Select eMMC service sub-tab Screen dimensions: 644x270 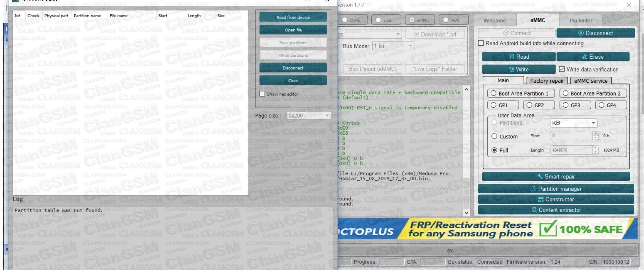pos(591,81)
